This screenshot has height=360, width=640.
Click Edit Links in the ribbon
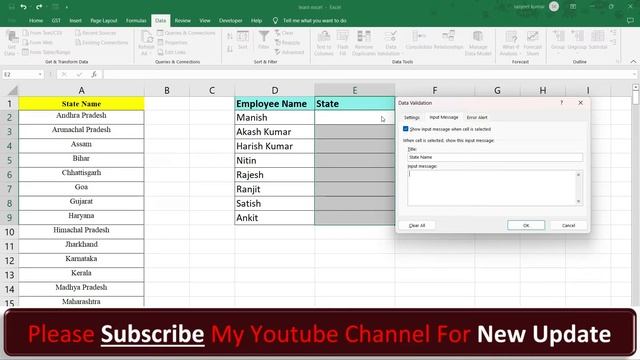click(171, 52)
